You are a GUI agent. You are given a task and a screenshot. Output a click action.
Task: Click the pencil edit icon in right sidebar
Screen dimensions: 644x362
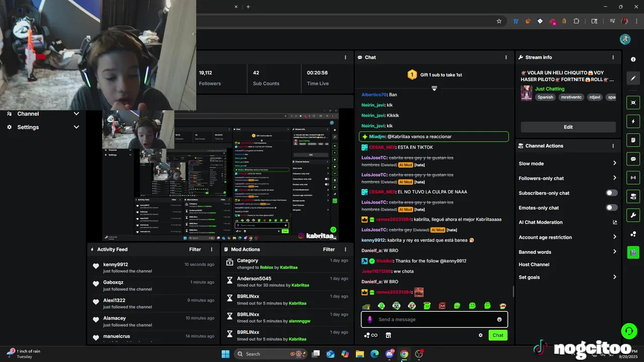[x=633, y=78]
